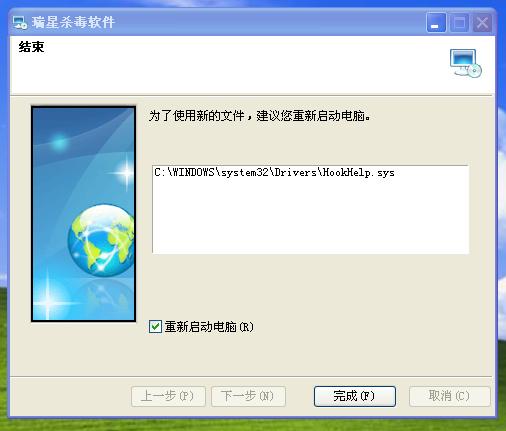Click the 取消(C) cancel button
This screenshot has width=506, height=431.
[x=449, y=396]
